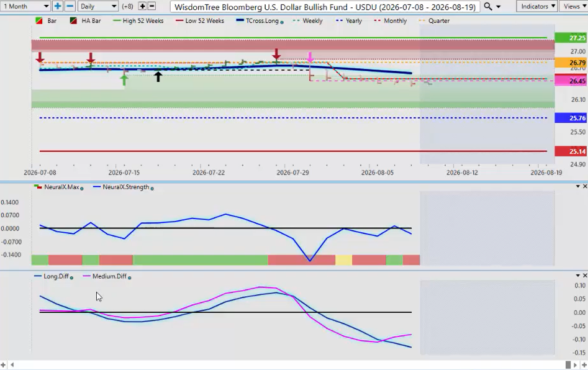This screenshot has width=588, height=370.
Task: Click the scroll-left arrow at bottom
Action: coord(12,365)
